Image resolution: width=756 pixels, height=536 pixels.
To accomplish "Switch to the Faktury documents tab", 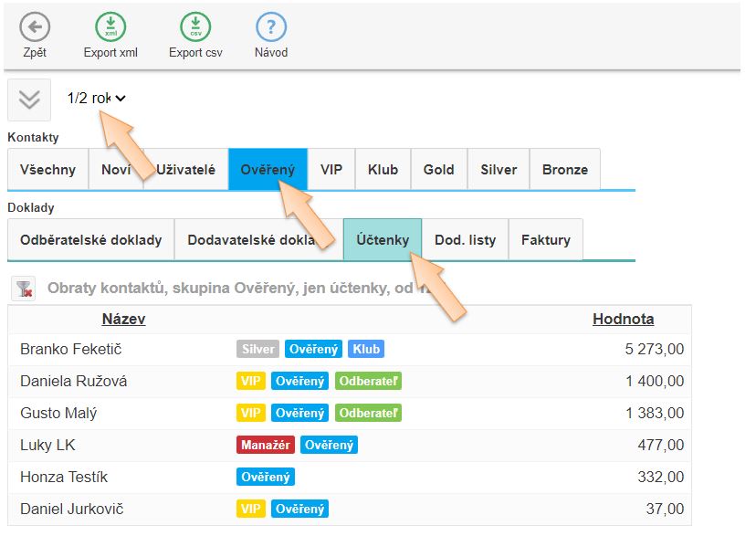I will (x=545, y=240).
